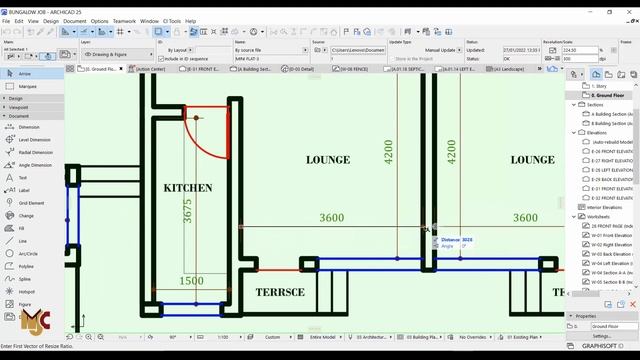Open the View Map icon in Navigator

(x=609, y=74)
